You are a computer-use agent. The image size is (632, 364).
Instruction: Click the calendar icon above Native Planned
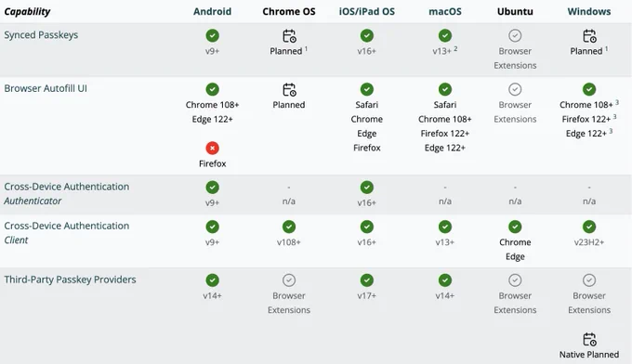pyautogui.click(x=589, y=339)
